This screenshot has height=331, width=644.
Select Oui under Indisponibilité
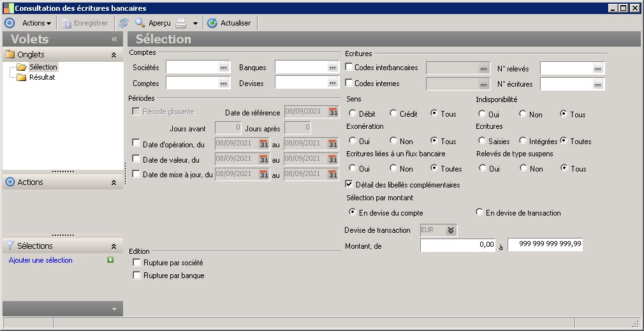[x=482, y=114]
